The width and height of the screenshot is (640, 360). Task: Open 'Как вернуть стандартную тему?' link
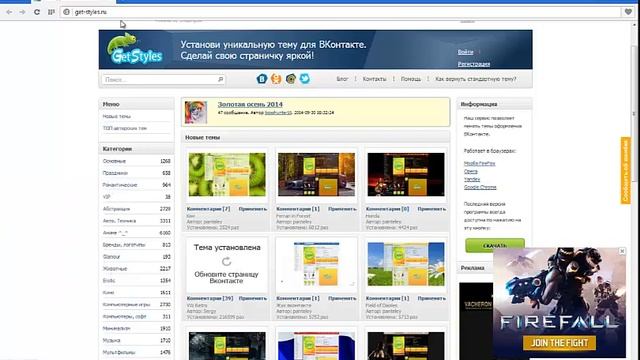tap(476, 79)
